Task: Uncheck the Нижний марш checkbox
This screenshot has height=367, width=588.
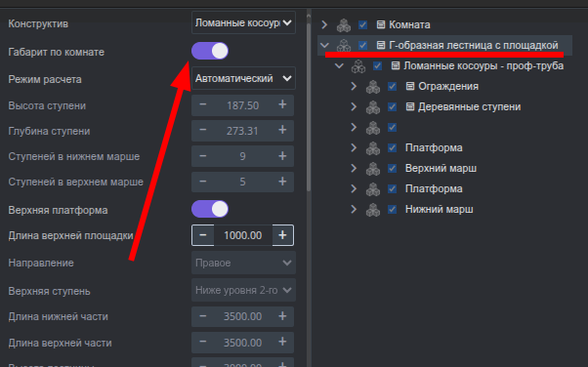Action: click(x=393, y=209)
